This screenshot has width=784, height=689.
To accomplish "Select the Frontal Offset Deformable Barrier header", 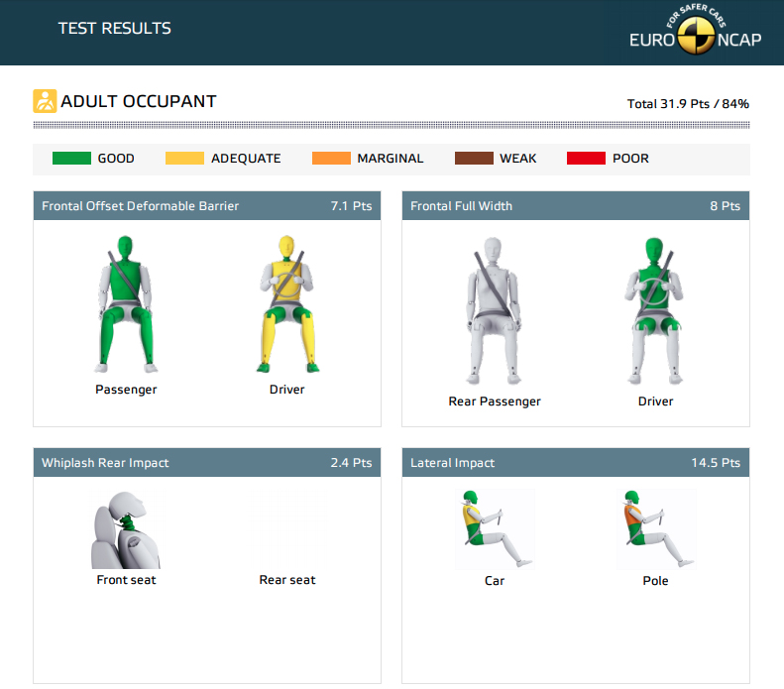I will [x=206, y=206].
